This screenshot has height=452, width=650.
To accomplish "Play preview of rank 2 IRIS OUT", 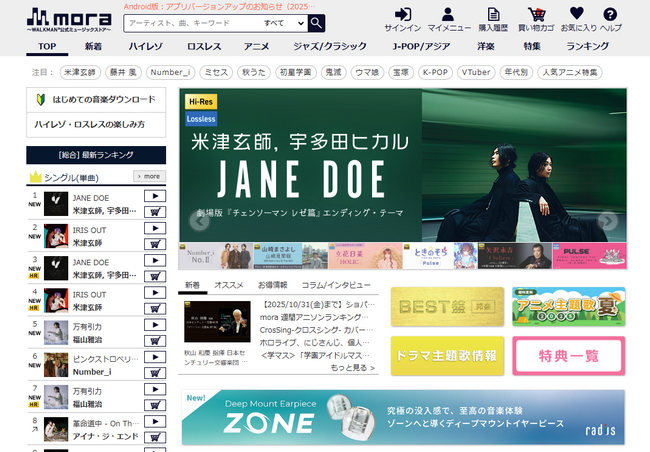I will pyautogui.click(x=155, y=228).
